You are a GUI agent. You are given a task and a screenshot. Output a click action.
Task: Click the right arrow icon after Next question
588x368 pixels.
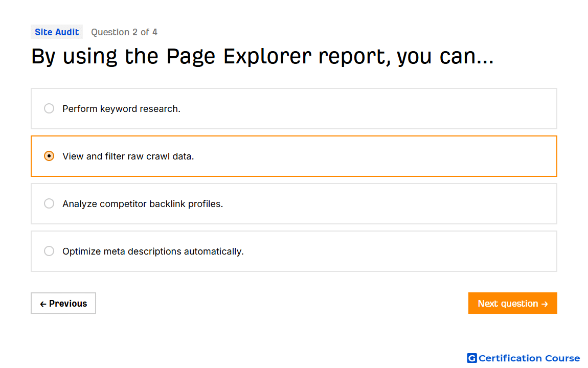click(x=545, y=304)
